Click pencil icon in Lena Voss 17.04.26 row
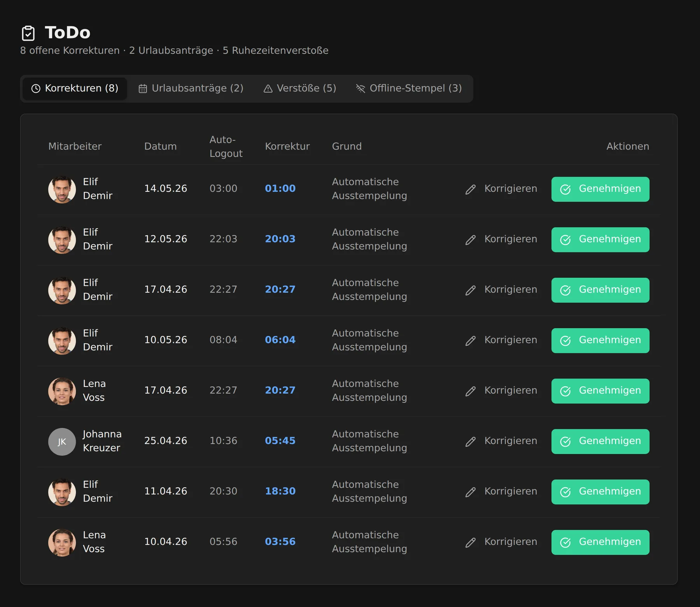Viewport: 700px width, 607px height. (x=471, y=391)
